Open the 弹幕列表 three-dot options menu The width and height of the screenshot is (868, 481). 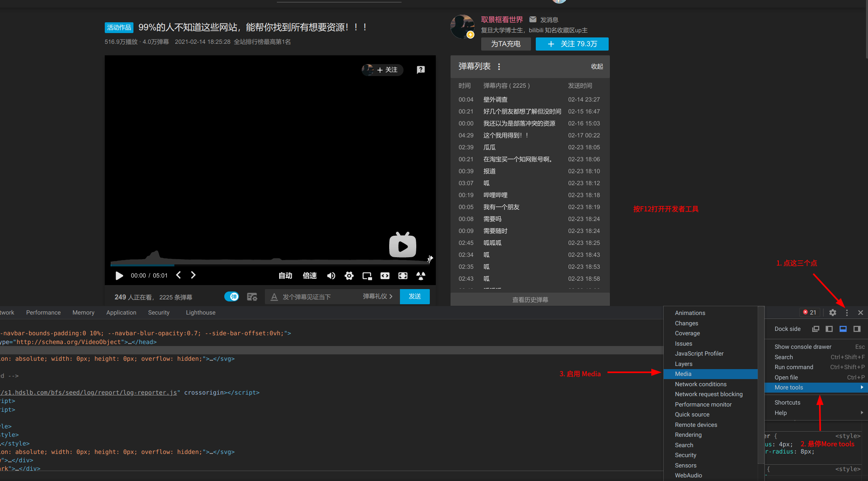click(x=499, y=67)
